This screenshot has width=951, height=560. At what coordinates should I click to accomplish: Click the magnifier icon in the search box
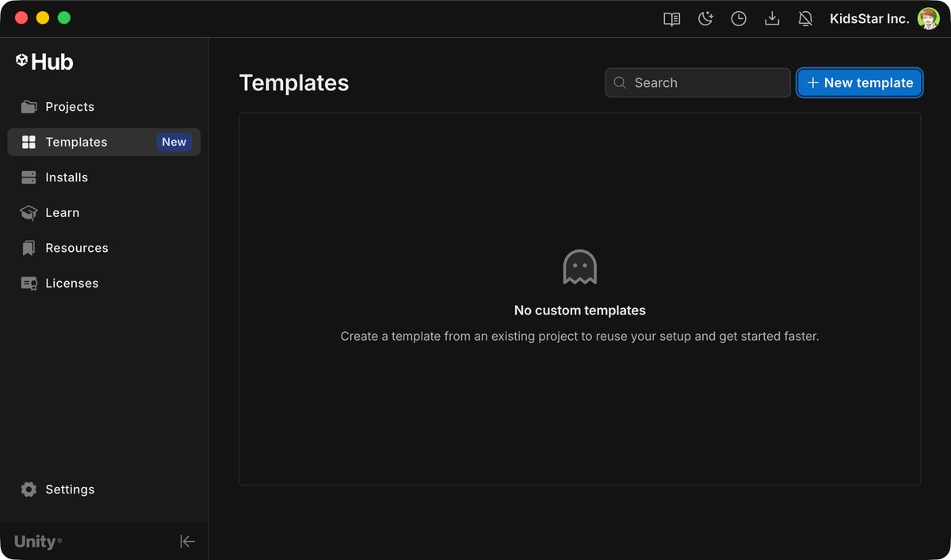tap(620, 83)
